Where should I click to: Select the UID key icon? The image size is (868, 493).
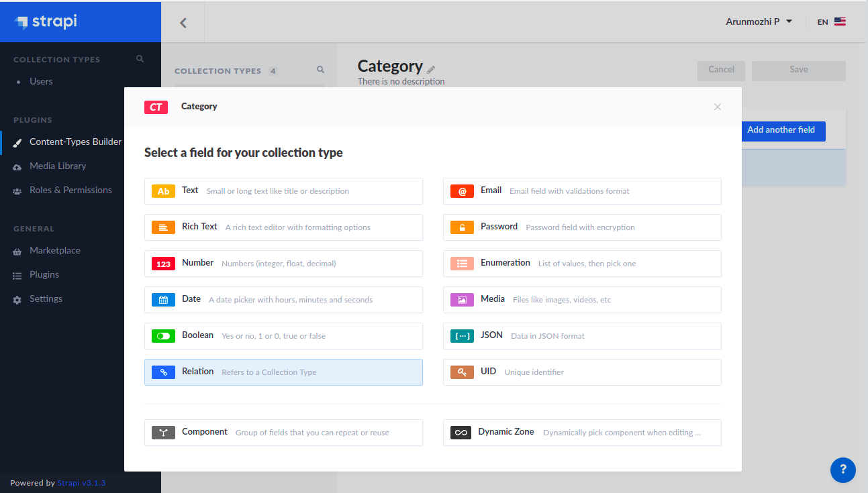click(462, 372)
